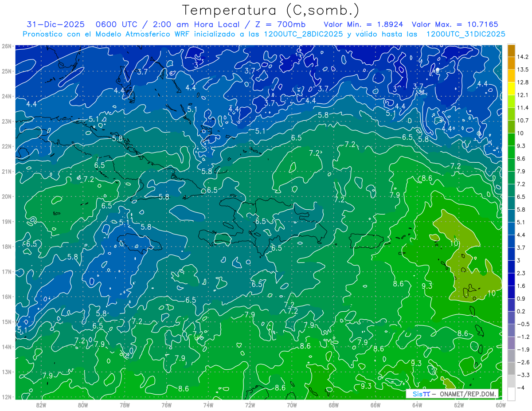Click the 66W longitude axis label
The height and width of the screenshot is (411, 532).
(x=376, y=405)
